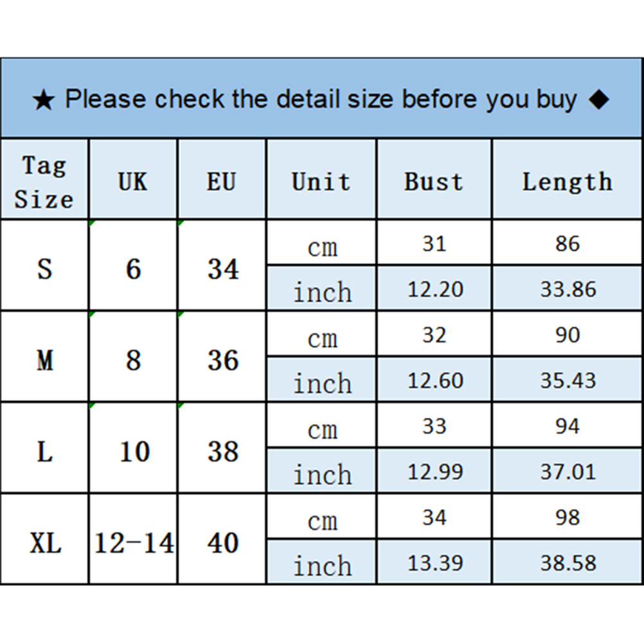
Task: Select the UK size 12-14 cell
Action: point(134,544)
